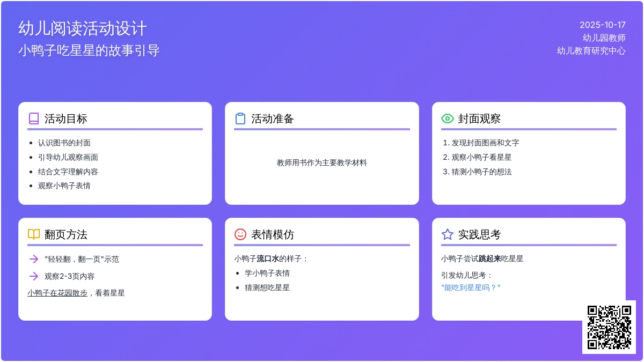Image resolution: width=644 pixels, height=362 pixels.
Task: Click the star icon beside 实践思考
Action: click(x=447, y=234)
